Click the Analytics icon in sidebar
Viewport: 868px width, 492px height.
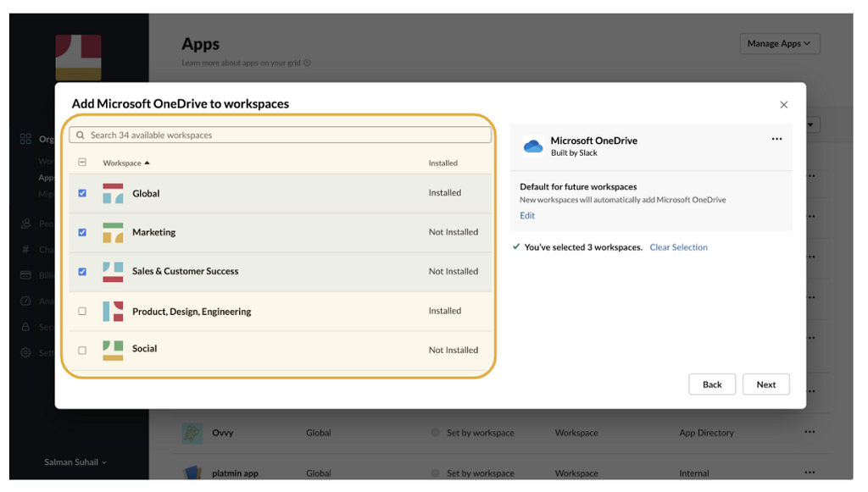click(x=25, y=301)
